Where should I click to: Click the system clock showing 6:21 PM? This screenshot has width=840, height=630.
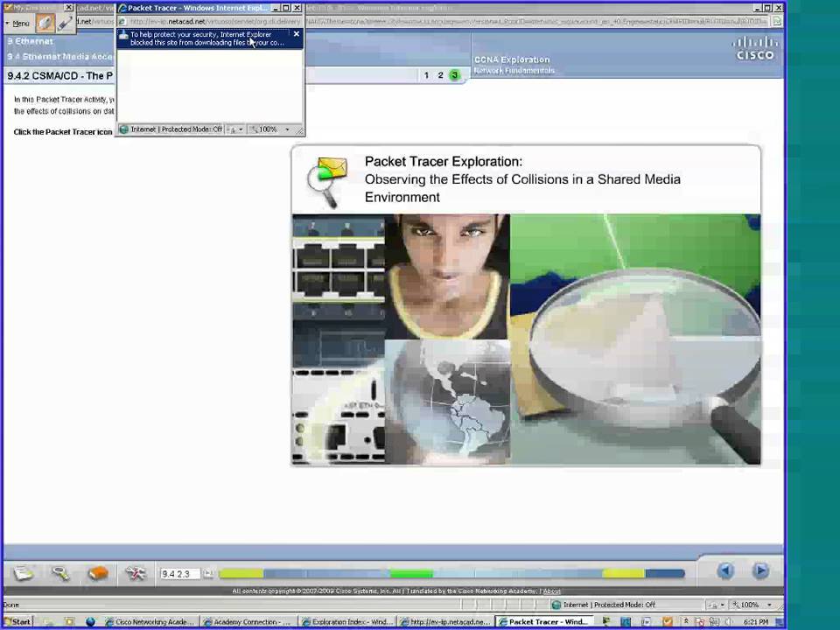pyautogui.click(x=755, y=622)
